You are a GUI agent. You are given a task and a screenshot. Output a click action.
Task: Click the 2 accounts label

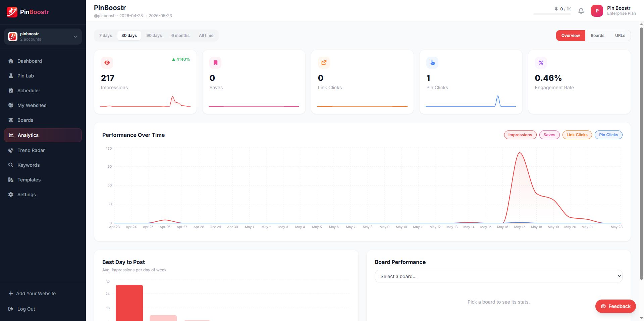click(x=31, y=39)
